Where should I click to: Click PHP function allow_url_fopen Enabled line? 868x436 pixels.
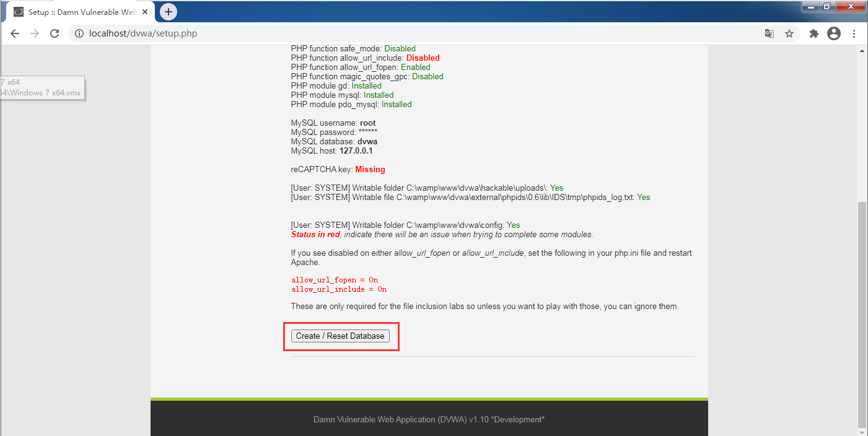(x=361, y=67)
